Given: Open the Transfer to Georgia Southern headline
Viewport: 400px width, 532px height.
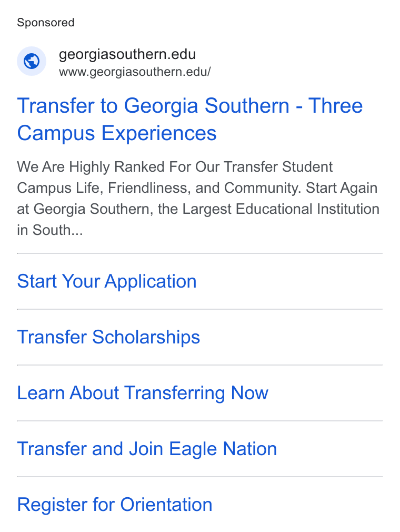Looking at the screenshot, I should click(190, 119).
